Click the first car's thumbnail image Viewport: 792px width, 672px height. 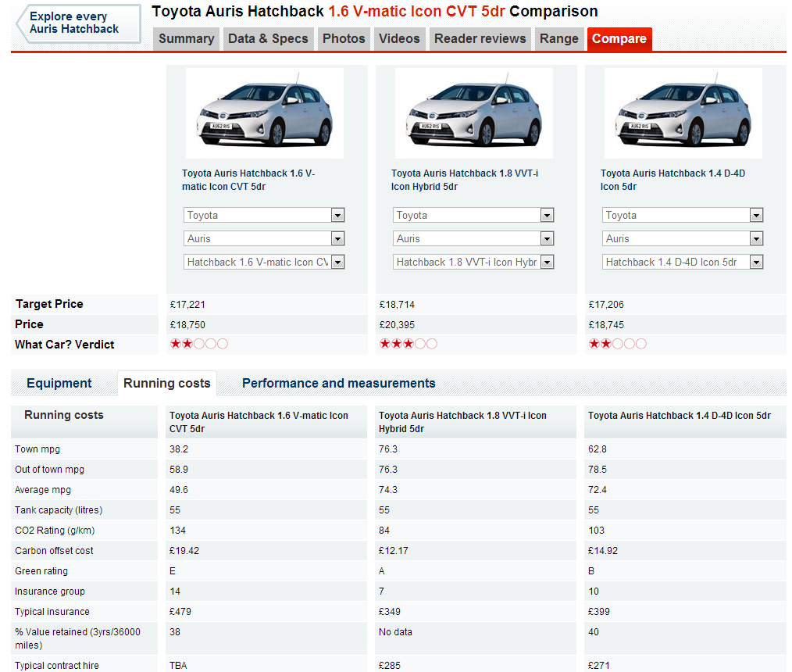264,113
